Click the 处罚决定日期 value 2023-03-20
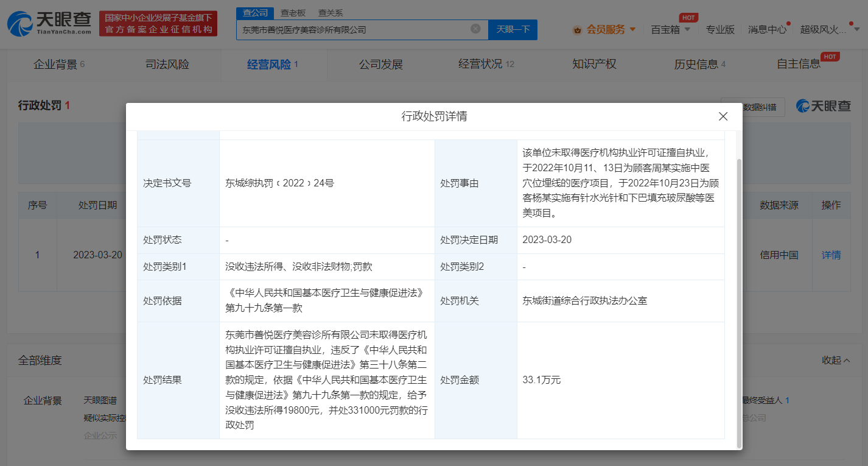The width and height of the screenshot is (868, 466). point(547,240)
